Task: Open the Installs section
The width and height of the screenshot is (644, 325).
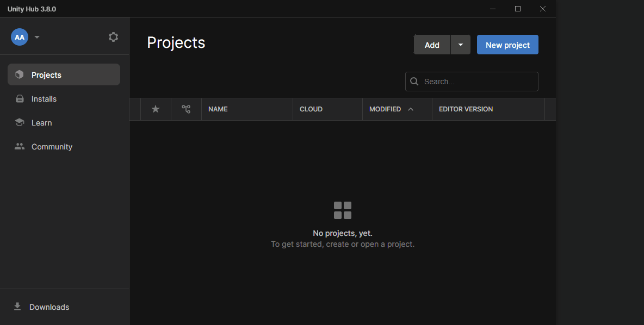Action: click(44, 99)
